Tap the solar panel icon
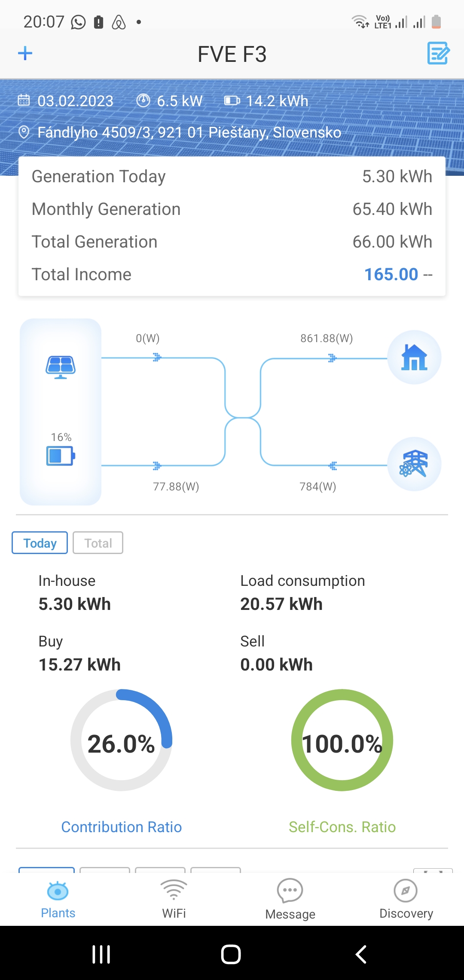The image size is (464, 980). (x=61, y=367)
